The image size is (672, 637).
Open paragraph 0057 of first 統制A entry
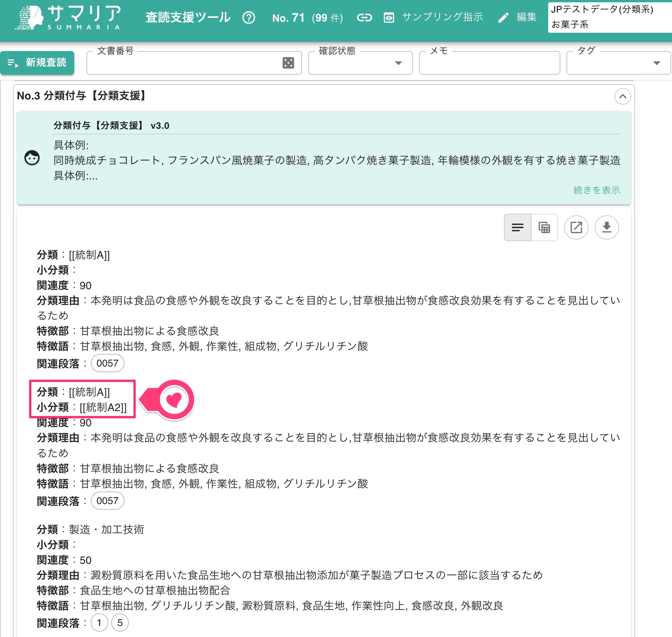(107, 363)
